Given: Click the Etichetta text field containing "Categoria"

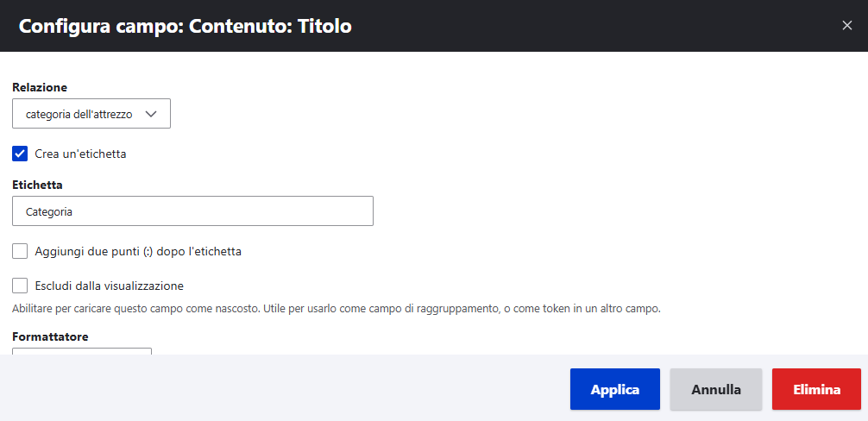Looking at the screenshot, I should [192, 211].
